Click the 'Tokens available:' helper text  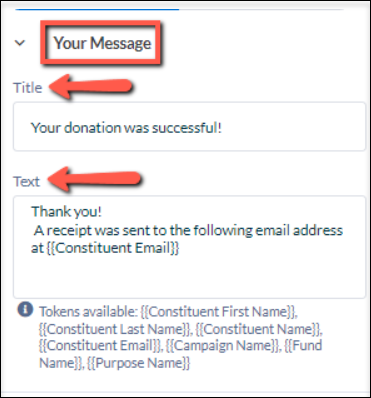(x=88, y=312)
